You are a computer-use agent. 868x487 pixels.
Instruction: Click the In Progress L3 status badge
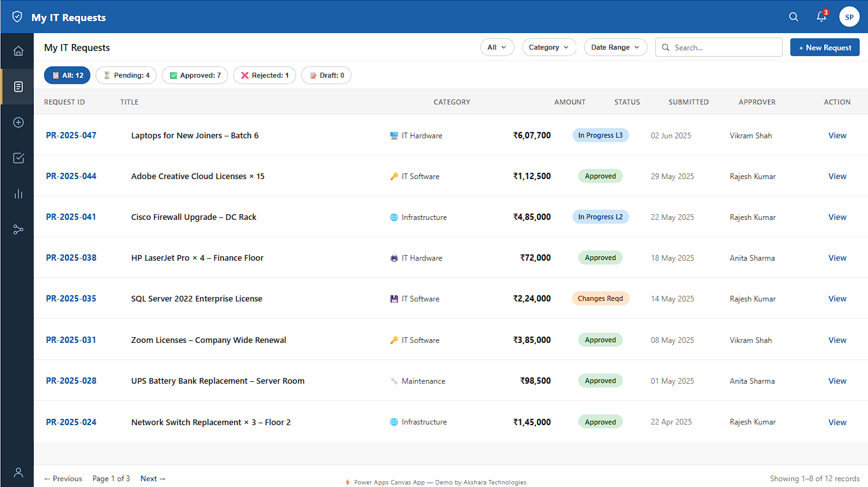(x=601, y=135)
